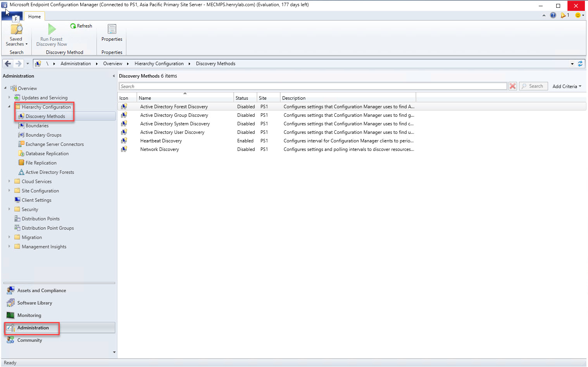Expand the Cloud Services folder

(9, 181)
